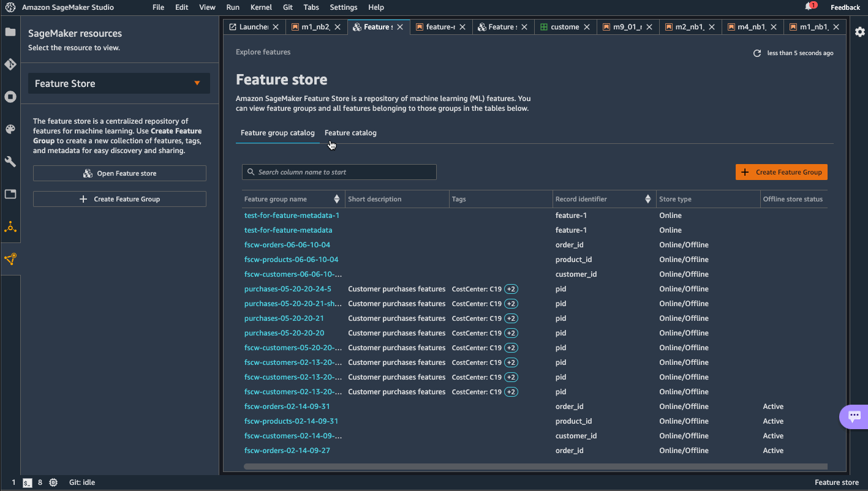Click the SageMaker Studio logo icon
Viewport: 868px width, 491px height.
point(10,7)
